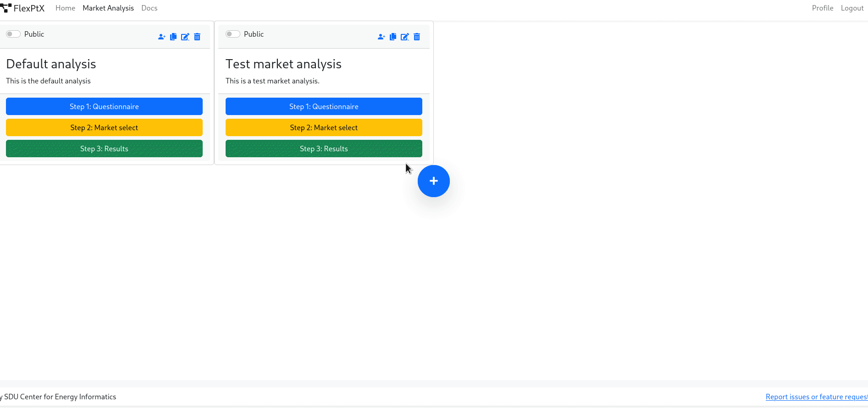This screenshot has height=408, width=868.
Task: Edit the Default analysis card
Action: pyautogui.click(x=185, y=37)
